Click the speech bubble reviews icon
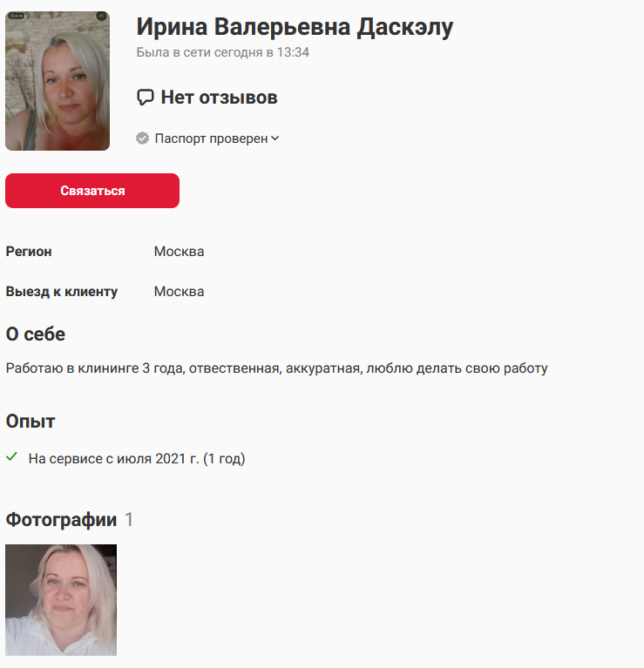This screenshot has width=644, height=668. click(145, 98)
